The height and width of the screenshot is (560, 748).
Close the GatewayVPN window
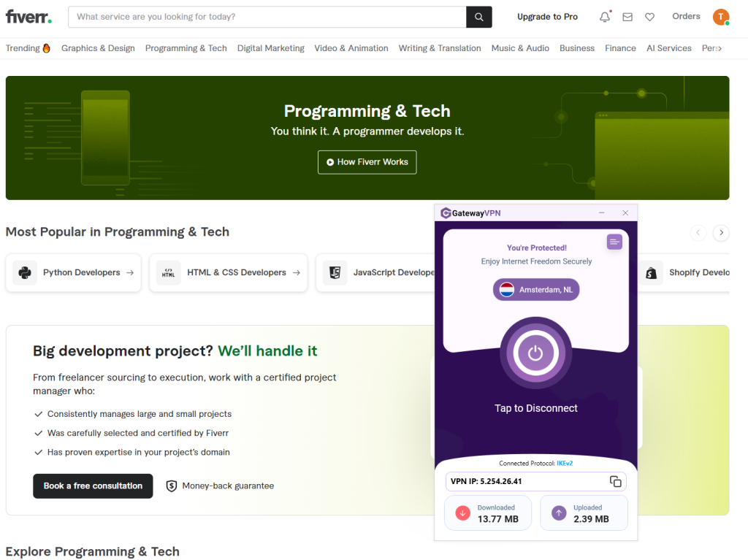[x=625, y=212]
